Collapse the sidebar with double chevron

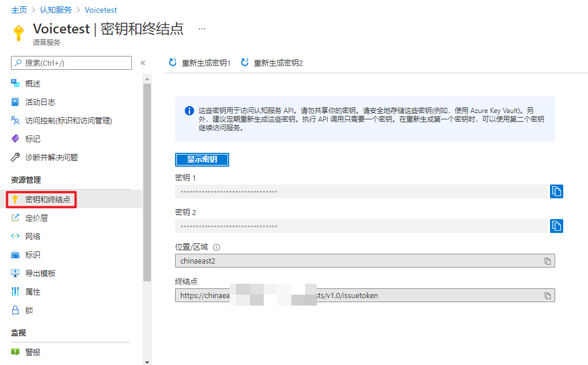coord(143,63)
